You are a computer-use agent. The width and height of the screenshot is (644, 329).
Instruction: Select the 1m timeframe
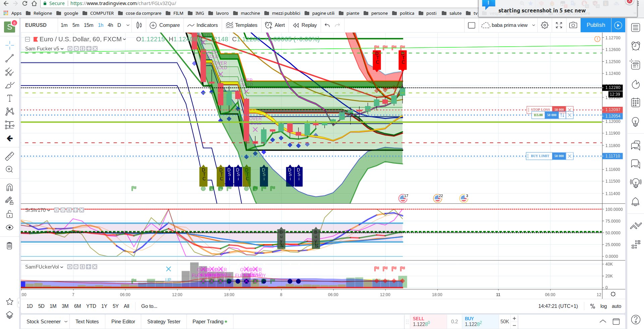tap(64, 25)
